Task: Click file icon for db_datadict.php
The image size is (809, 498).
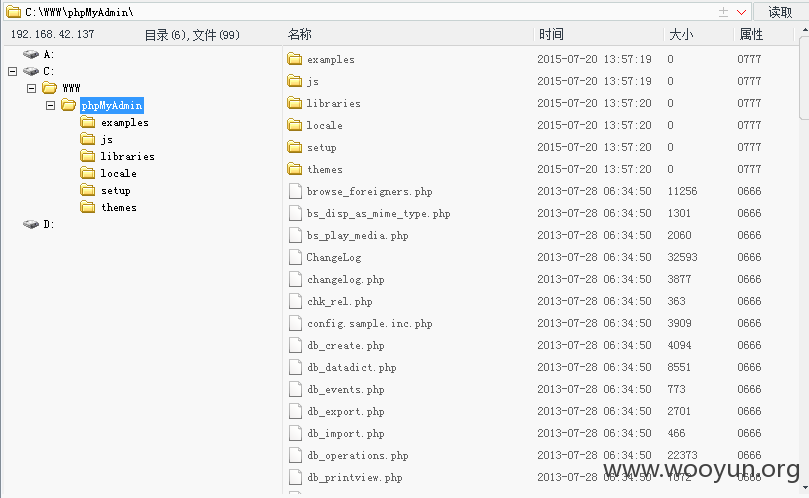Action: click(295, 367)
